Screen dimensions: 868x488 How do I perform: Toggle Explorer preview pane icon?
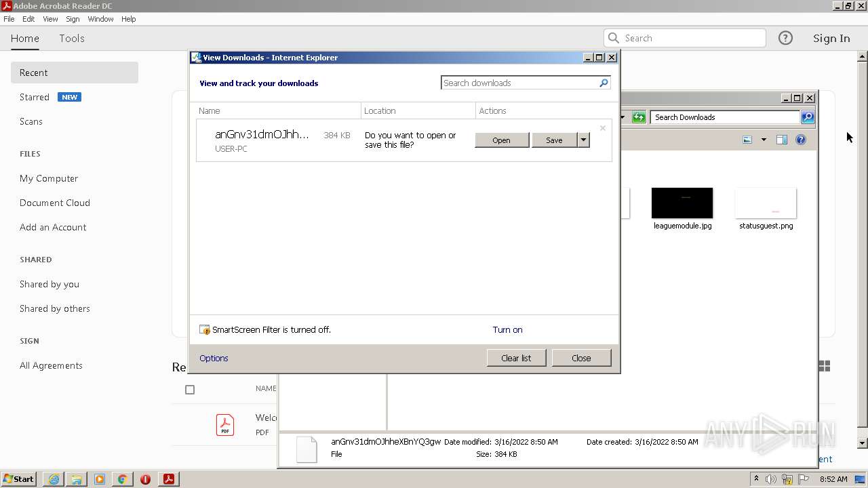click(x=781, y=140)
